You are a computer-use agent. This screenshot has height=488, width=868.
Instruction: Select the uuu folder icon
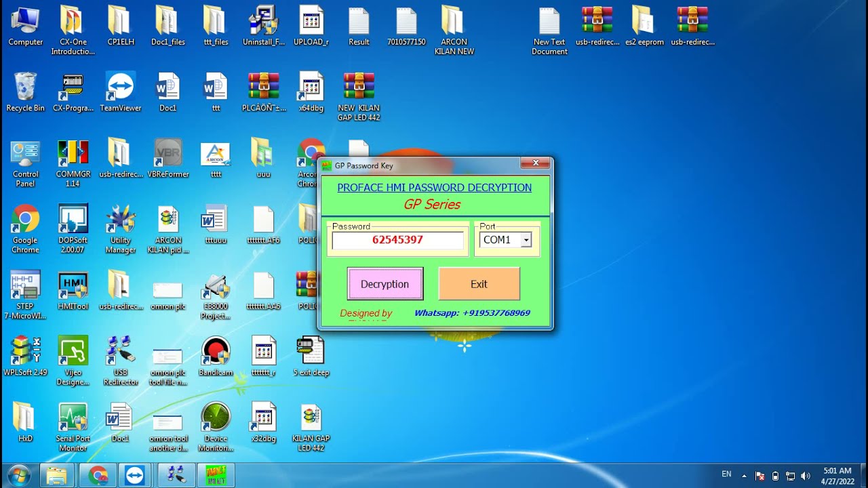pyautogui.click(x=264, y=159)
